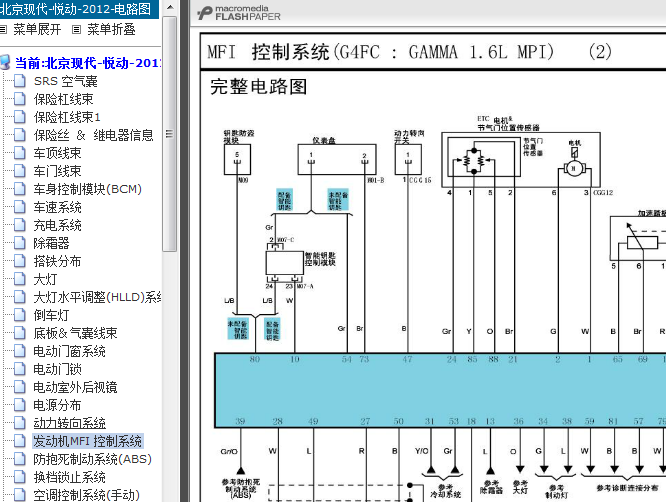Image resolution: width=666 pixels, height=502 pixels.
Task: Click the 智能钥匙控制模块 box in diagram
Action: pyautogui.click(x=284, y=263)
